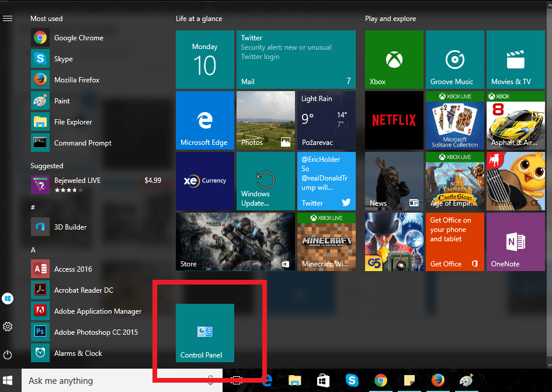552x392 pixels.
Task: Launch the Microsoft Edge tile
Action: (x=205, y=120)
